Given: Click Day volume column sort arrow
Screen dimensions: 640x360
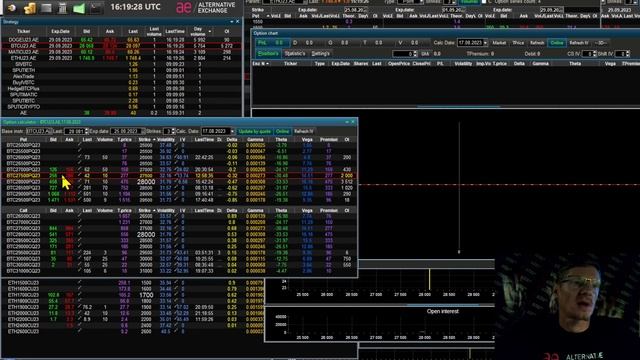Looking at the screenshot, I should point(210,31).
